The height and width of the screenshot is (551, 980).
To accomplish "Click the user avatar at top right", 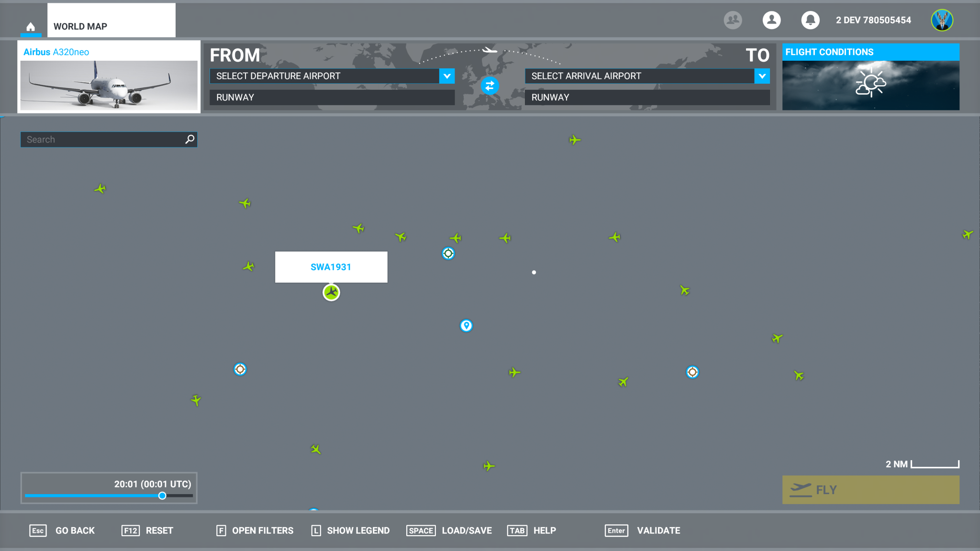I will tap(942, 20).
